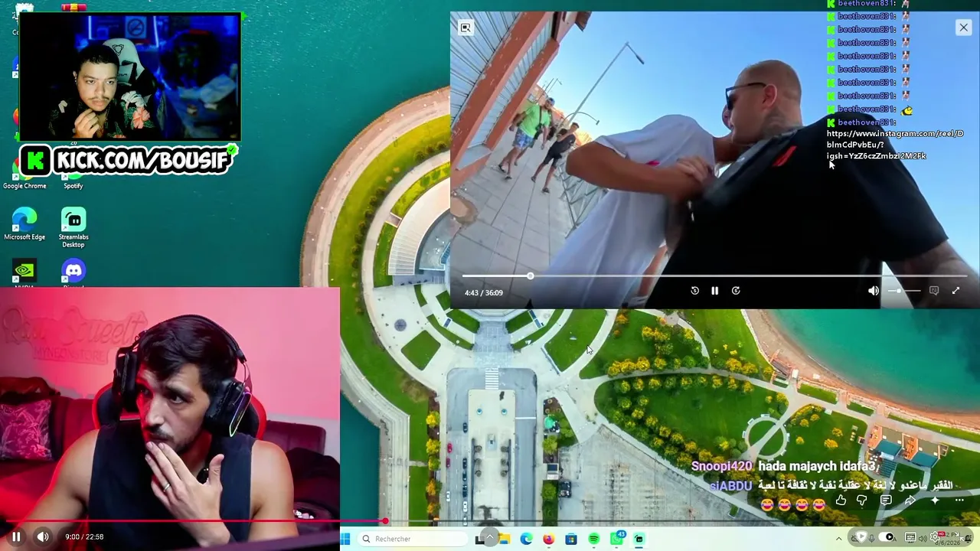Dislike the video with thumbs-down icon
Viewport: 980px width, 551px height.
point(862,500)
